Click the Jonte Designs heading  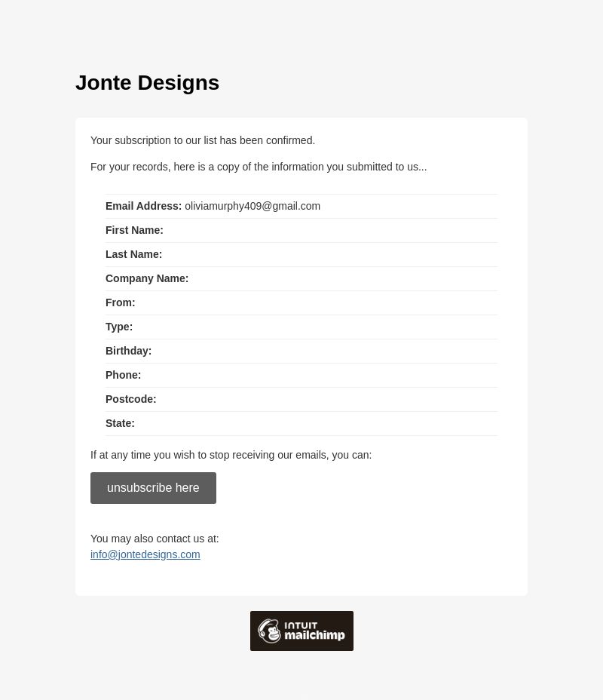pos(147,82)
